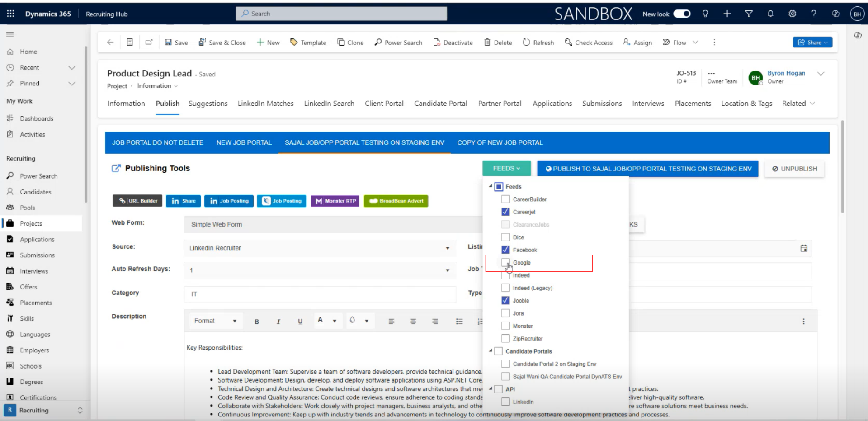Align description text left
Viewport: 868px width, 421px height.
pos(392,322)
